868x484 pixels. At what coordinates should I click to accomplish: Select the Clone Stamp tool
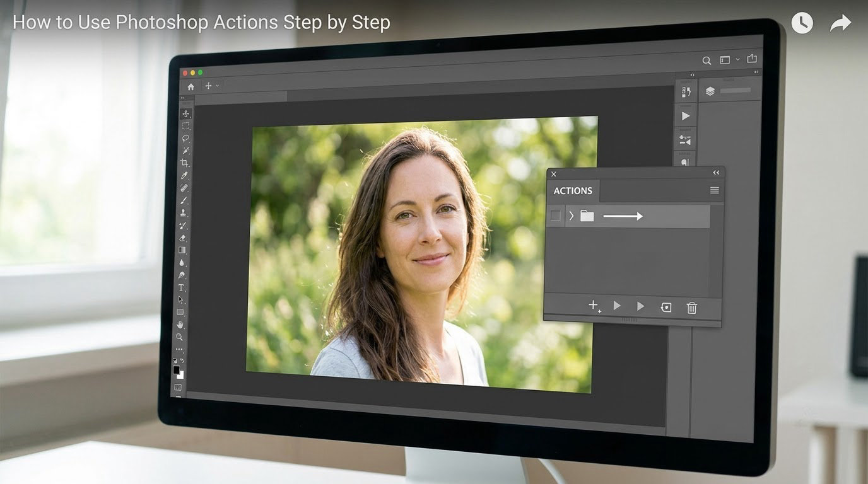tap(184, 213)
